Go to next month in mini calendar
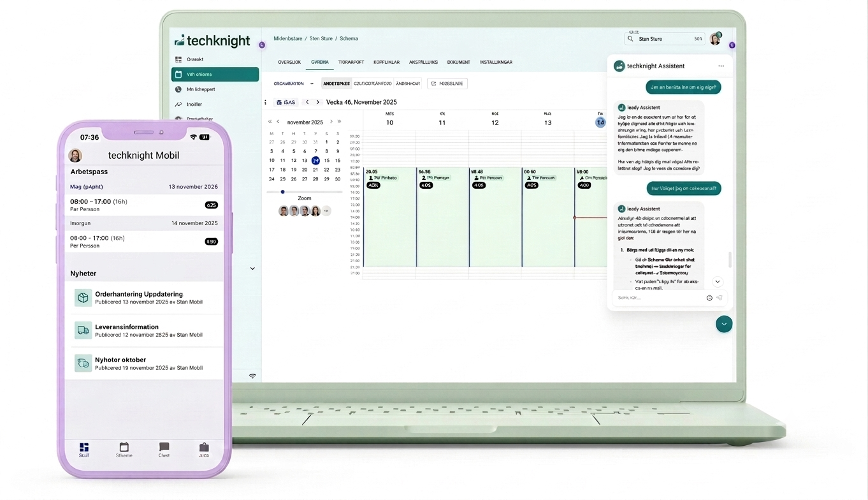Screen dimensions: 868x500 point(331,122)
